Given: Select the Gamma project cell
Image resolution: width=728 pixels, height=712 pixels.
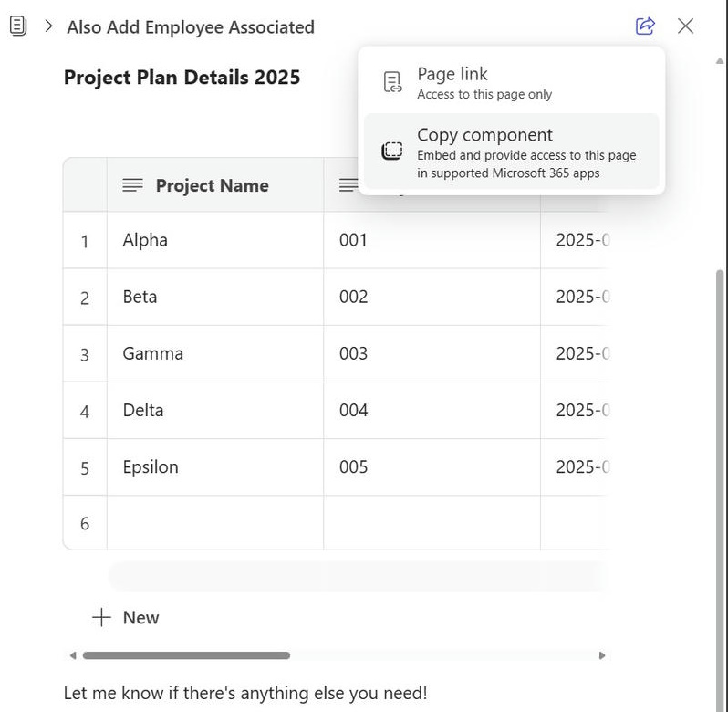Looking at the screenshot, I should coord(214,353).
